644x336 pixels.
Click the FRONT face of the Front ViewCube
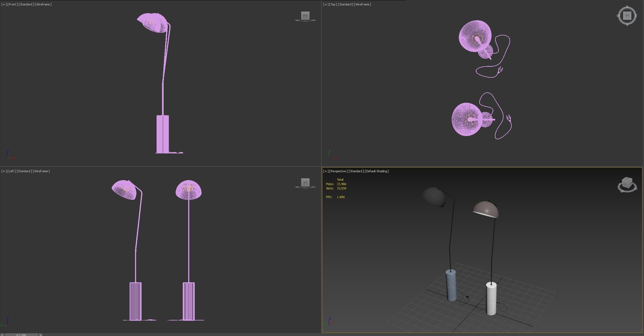click(305, 16)
